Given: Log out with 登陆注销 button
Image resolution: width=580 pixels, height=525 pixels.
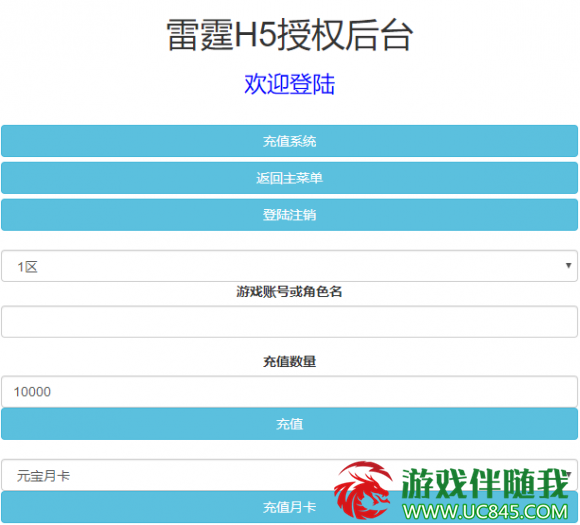Looking at the screenshot, I should (x=290, y=215).
